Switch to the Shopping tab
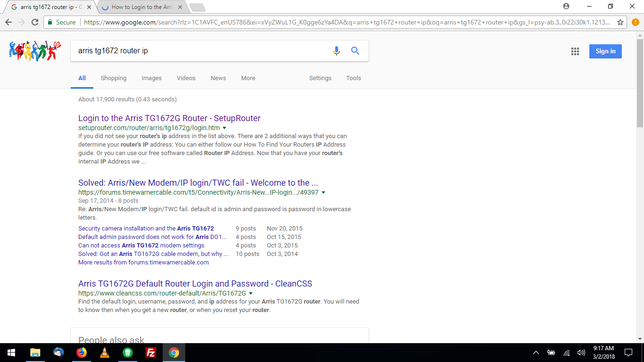The height and width of the screenshot is (362, 644). 114,78
